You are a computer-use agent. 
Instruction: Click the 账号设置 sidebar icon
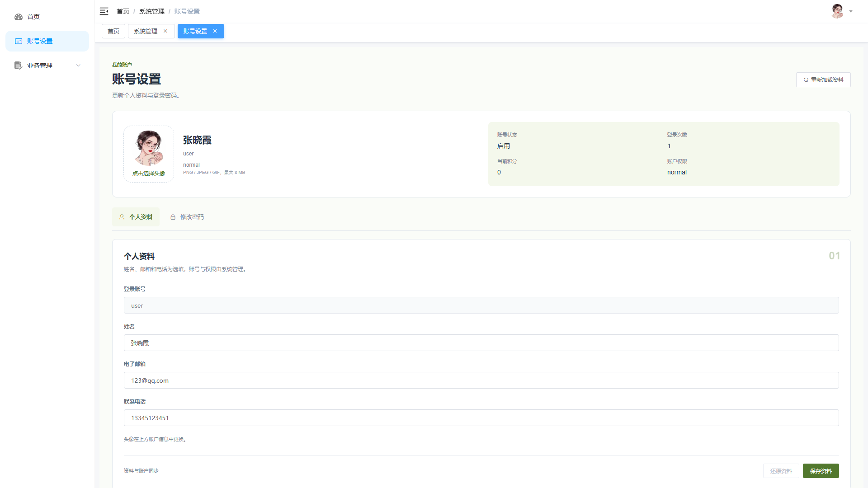pyautogui.click(x=19, y=41)
